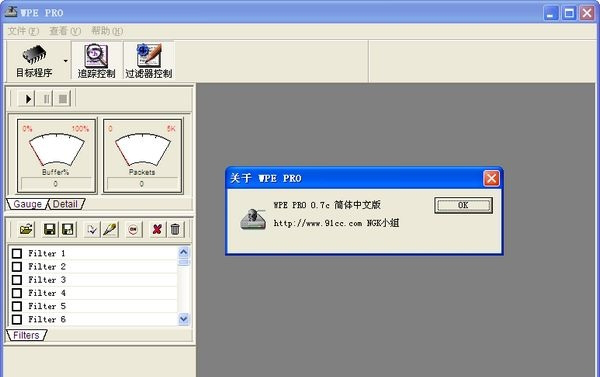
Task: Enable the Filter 5 checkbox
Action: tap(17, 306)
